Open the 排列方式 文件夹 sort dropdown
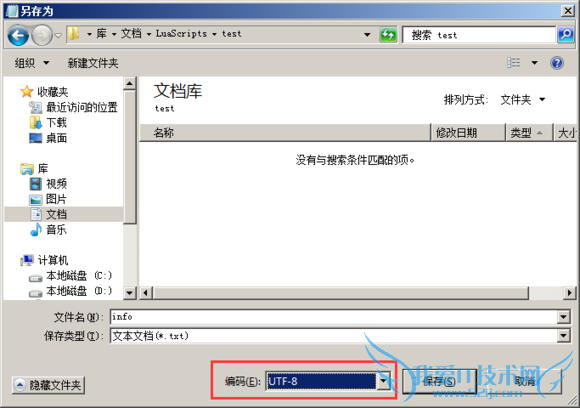Screen dimensions: 580x408 [x=522, y=100]
